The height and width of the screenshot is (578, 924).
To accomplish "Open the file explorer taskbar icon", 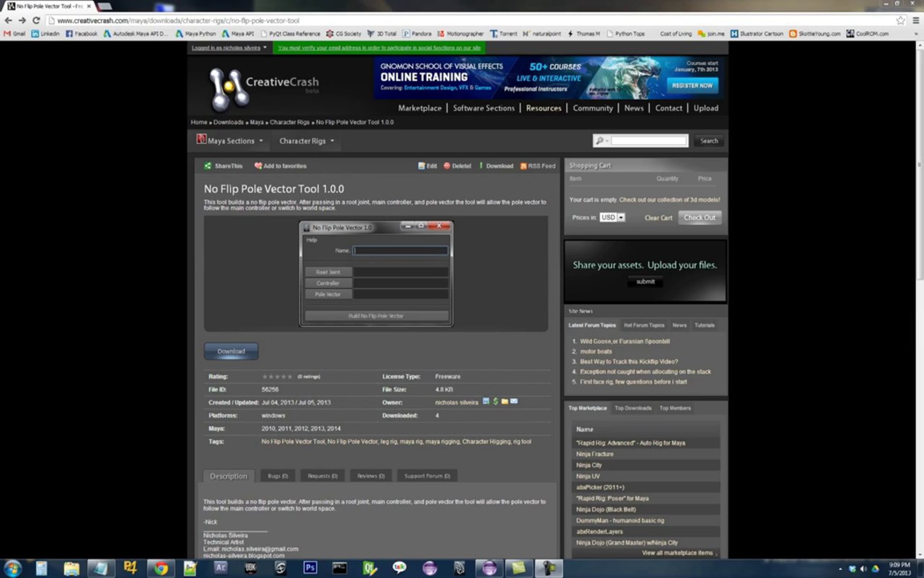I will 71,568.
